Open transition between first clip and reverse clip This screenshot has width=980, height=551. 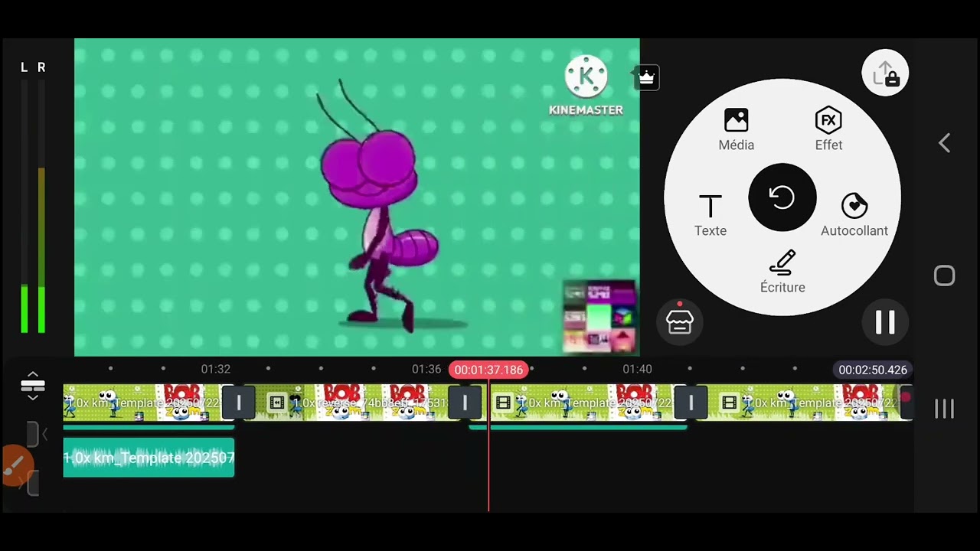[238, 403]
